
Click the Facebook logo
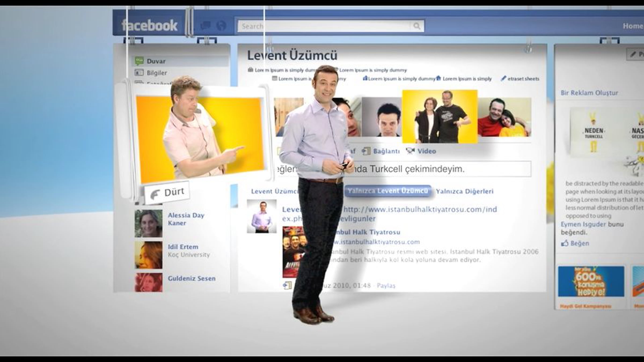point(149,25)
